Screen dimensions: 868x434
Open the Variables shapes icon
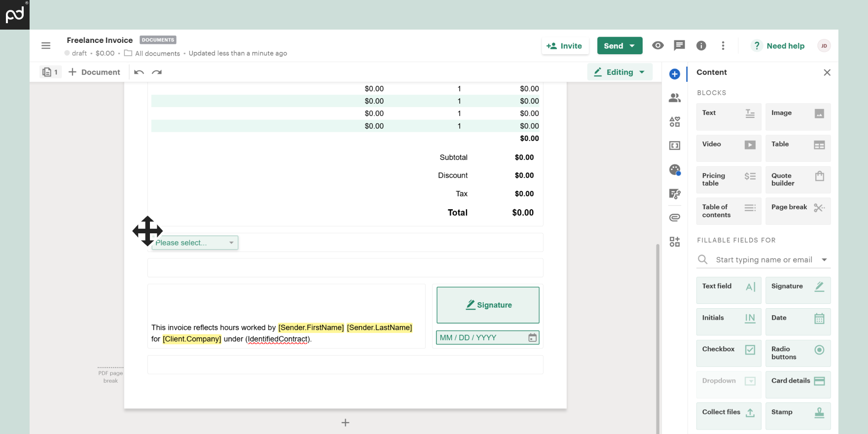(675, 122)
